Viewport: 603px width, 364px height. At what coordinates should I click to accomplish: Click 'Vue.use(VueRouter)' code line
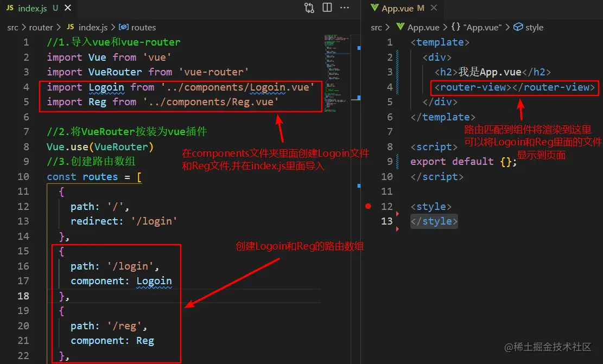click(x=100, y=147)
